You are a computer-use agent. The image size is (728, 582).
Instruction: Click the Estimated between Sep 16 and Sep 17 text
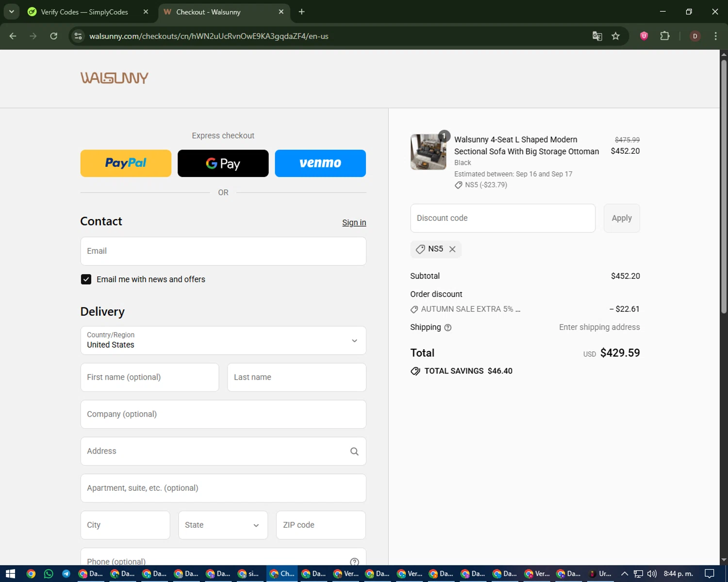(x=513, y=174)
